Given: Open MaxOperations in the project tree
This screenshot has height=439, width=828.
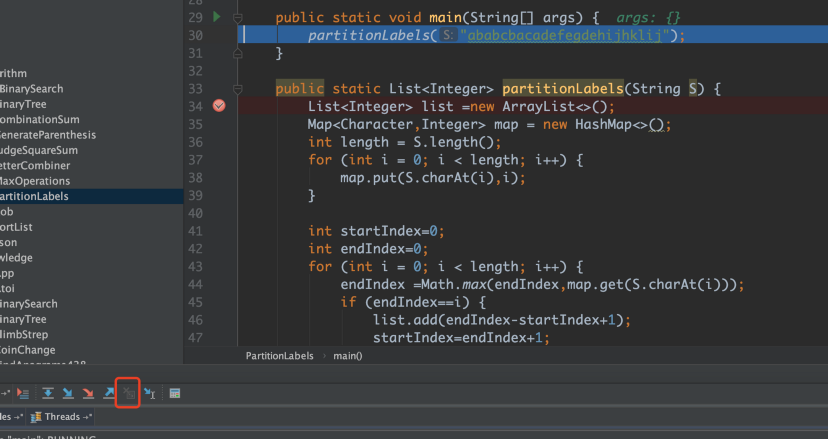Looking at the screenshot, I should (x=35, y=181).
